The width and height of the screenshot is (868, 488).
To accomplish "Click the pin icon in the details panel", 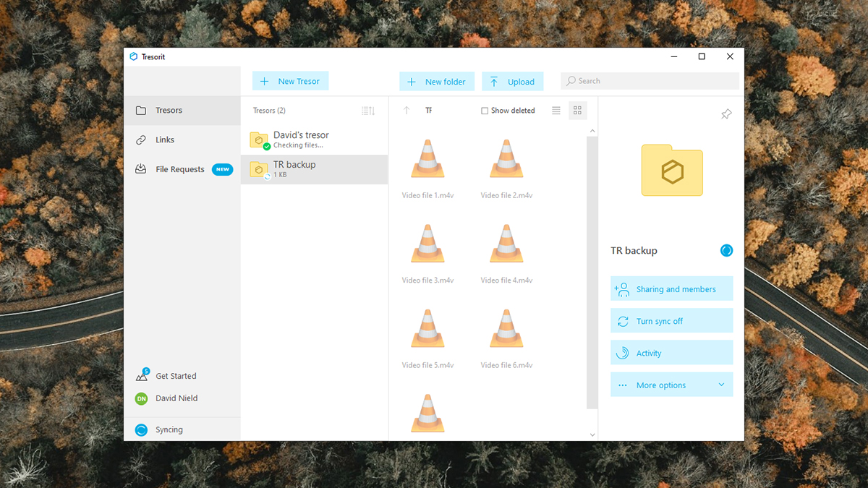I will [x=726, y=114].
